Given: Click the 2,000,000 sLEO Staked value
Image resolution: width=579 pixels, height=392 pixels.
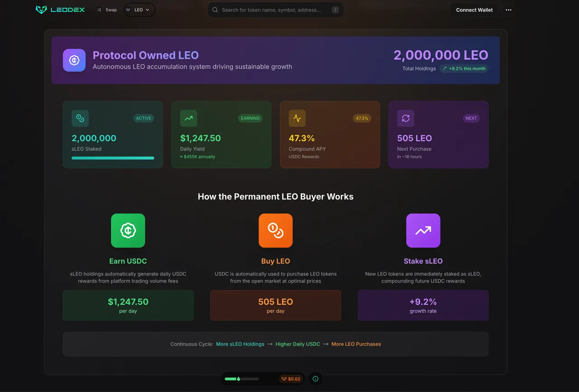Looking at the screenshot, I should tap(94, 138).
